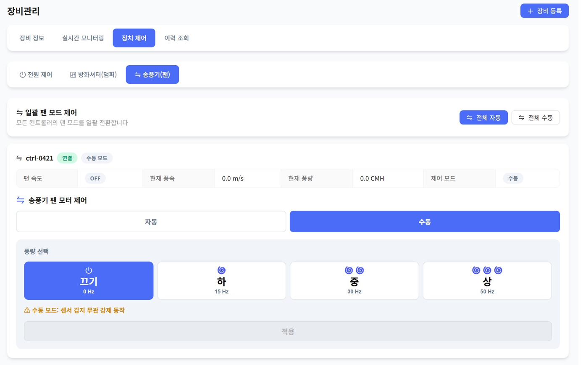Viewport: 588px width, 365px height.
Task: Click the plus icon in 장비 등록
Action: [530, 11]
